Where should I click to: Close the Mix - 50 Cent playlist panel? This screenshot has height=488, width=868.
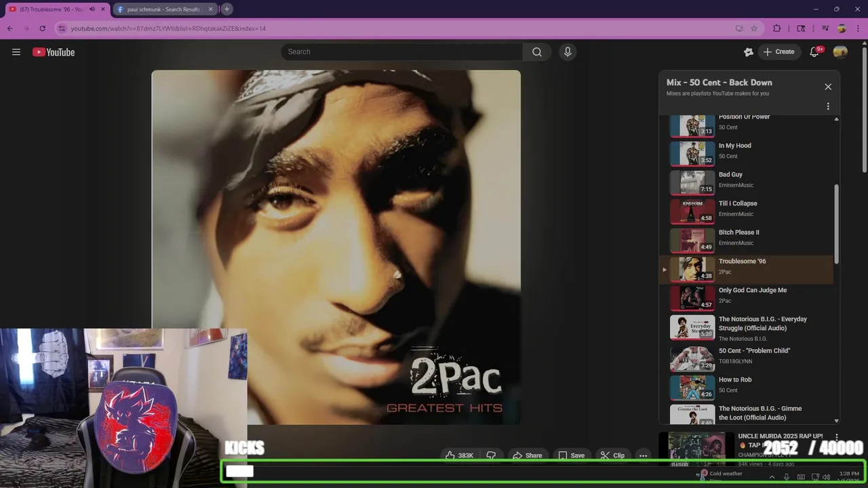pyautogui.click(x=828, y=87)
